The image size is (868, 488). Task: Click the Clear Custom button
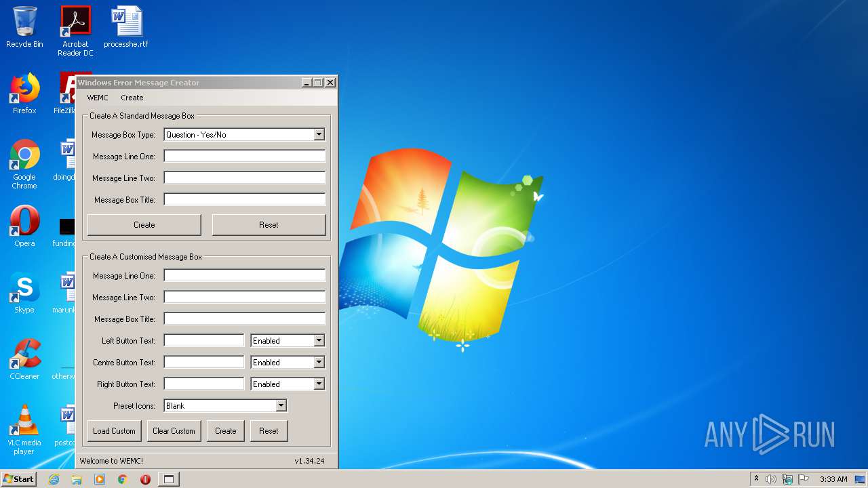174,431
